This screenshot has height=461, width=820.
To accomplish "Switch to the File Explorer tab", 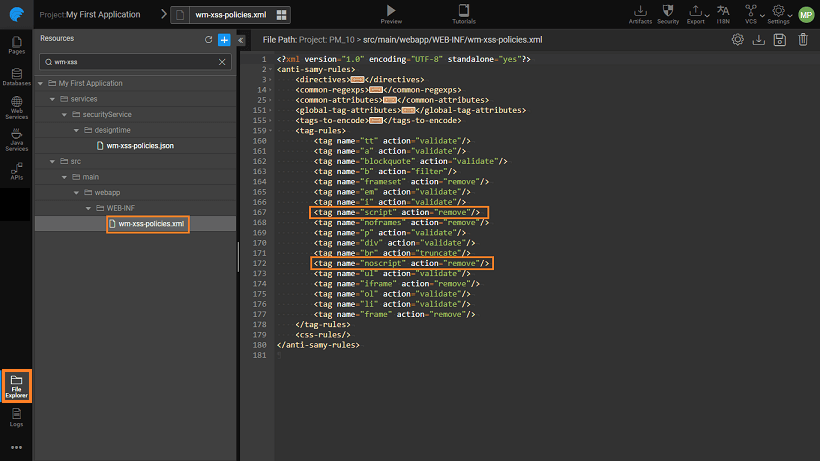I will [x=16, y=385].
